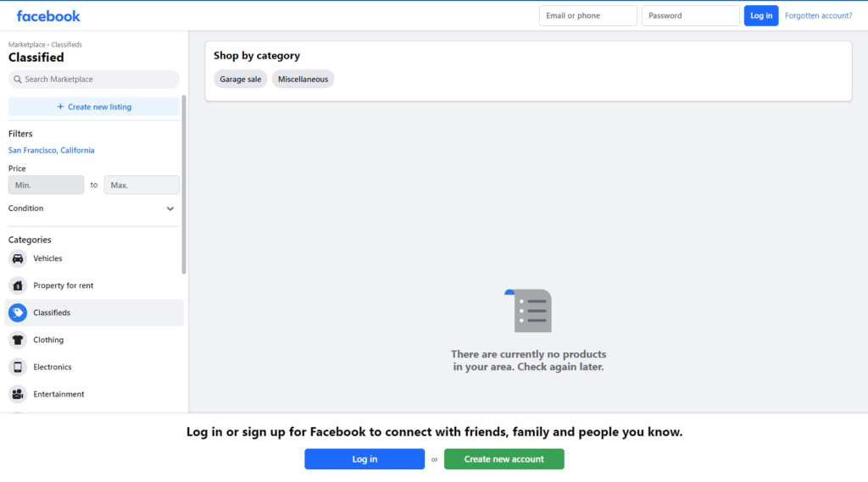Screen dimensions: 868x482
Task: Click the 'Shop by category' heading
Action: coord(257,56)
